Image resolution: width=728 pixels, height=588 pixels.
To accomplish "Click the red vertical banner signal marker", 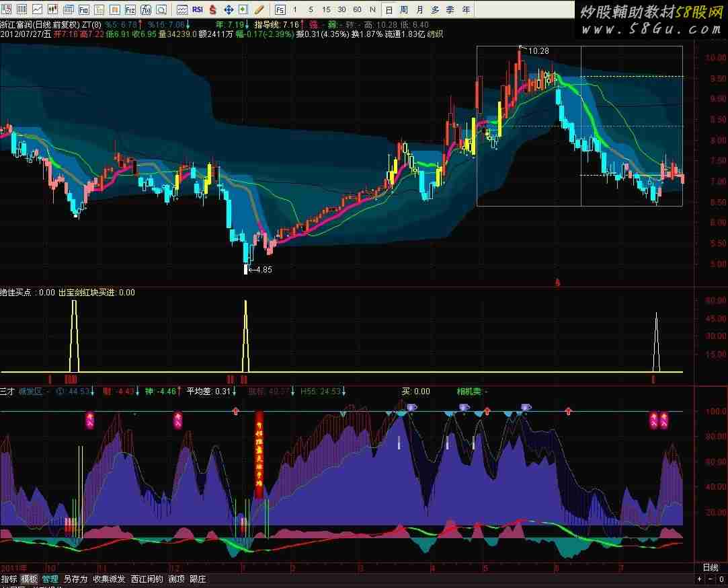I will [x=259, y=454].
